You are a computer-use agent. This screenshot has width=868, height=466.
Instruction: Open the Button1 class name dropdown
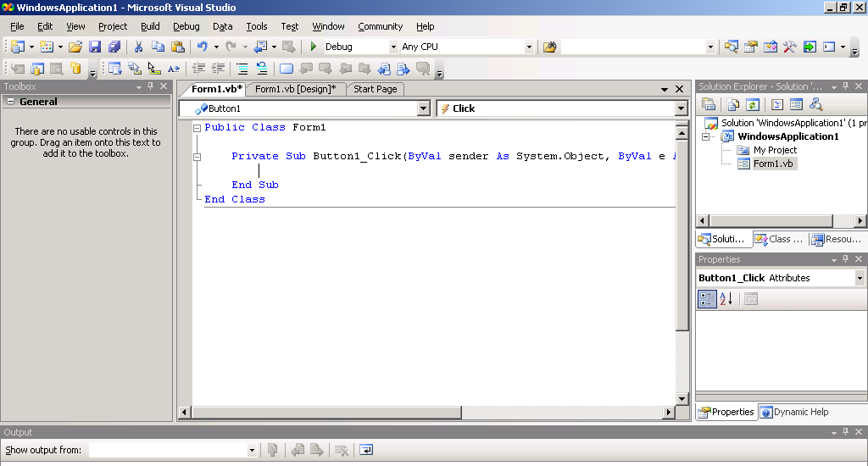click(424, 108)
